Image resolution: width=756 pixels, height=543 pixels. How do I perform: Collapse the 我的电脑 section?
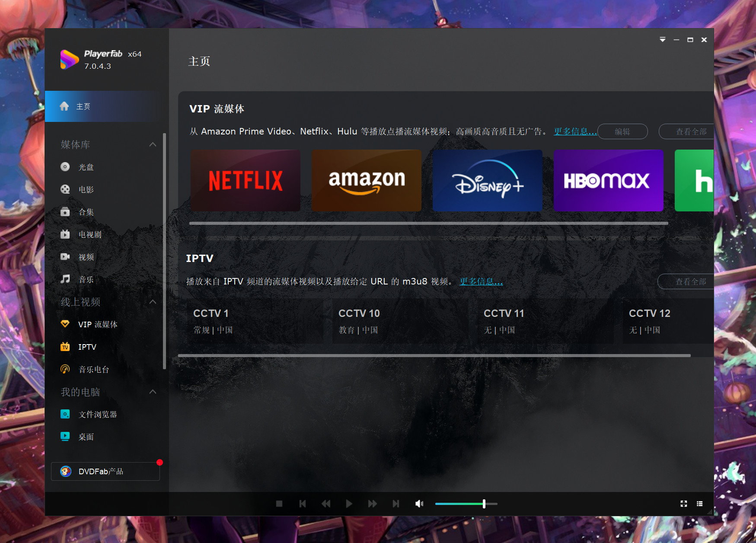point(153,392)
